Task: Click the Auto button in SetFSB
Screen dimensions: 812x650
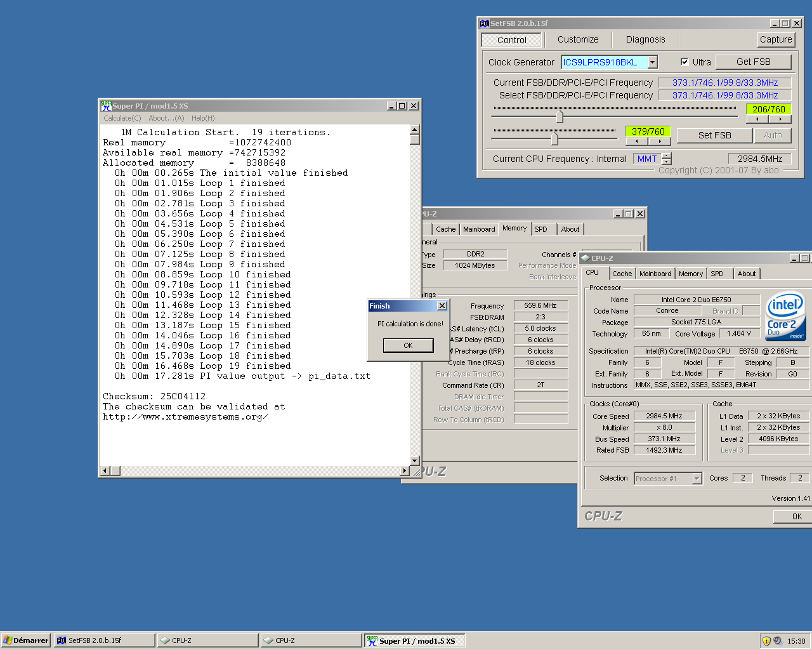Action: coord(773,135)
